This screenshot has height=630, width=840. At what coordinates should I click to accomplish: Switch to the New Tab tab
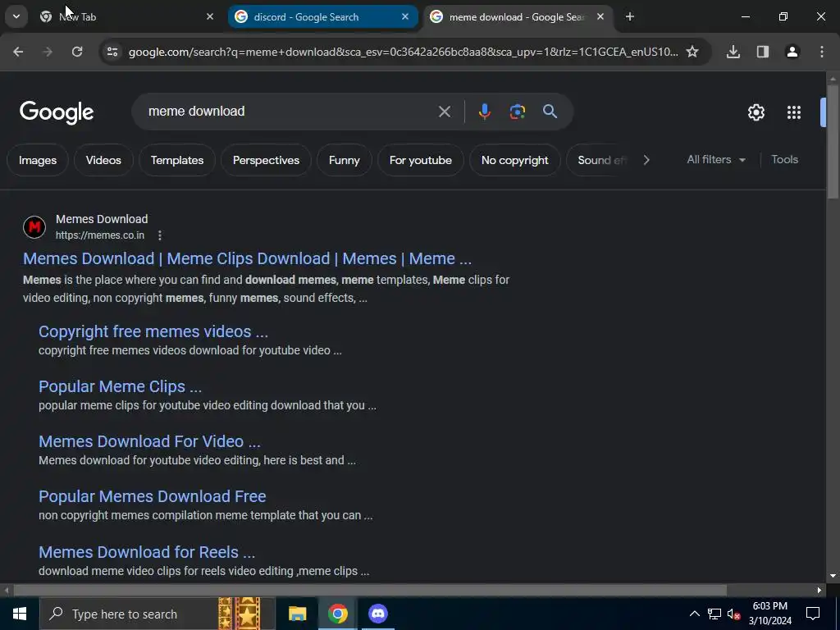coord(126,16)
